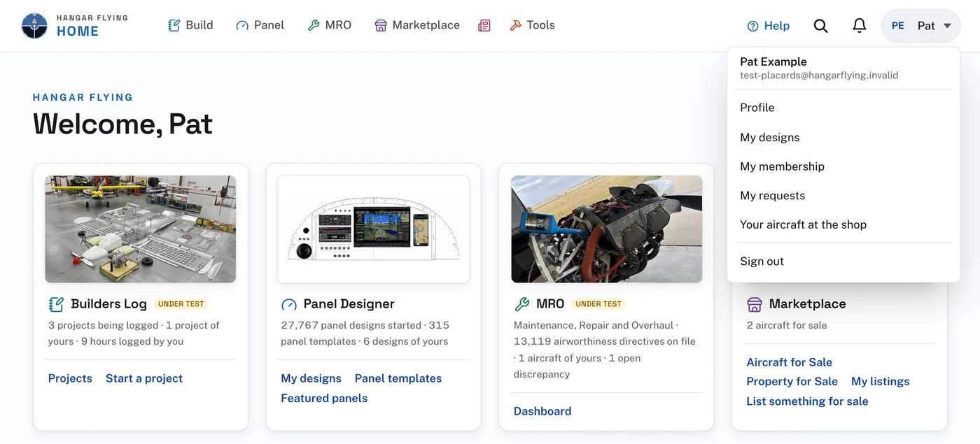This screenshot has height=444, width=980.
Task: Click the HOME text beside the logo
Action: pos(78,31)
